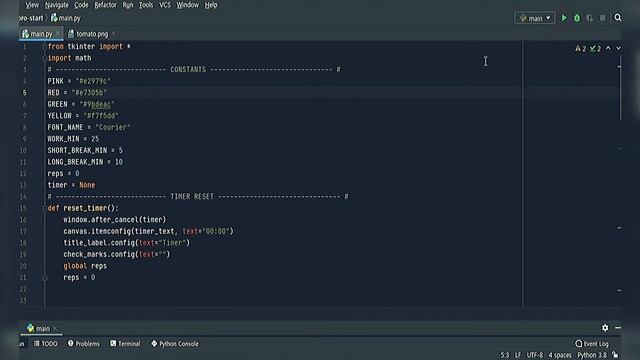
Task: Open the Terminal tool window
Action: click(x=125, y=344)
